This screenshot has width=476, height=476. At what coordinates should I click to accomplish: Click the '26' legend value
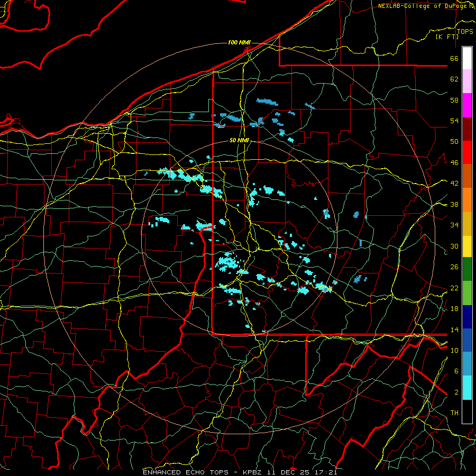tap(454, 267)
